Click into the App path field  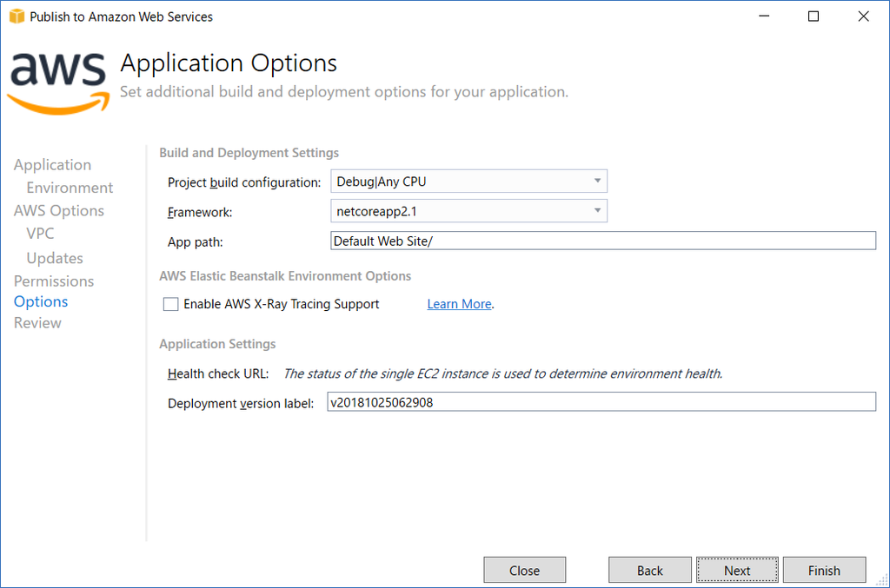(x=603, y=241)
